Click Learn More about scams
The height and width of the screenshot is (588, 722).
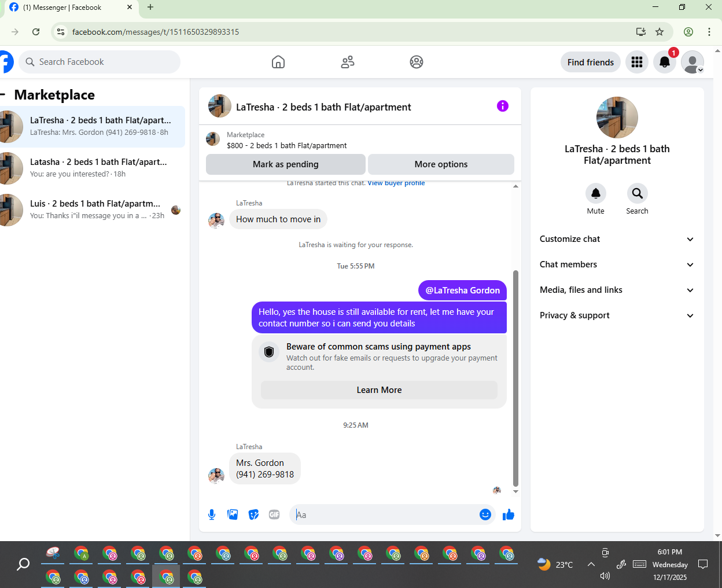(x=379, y=390)
